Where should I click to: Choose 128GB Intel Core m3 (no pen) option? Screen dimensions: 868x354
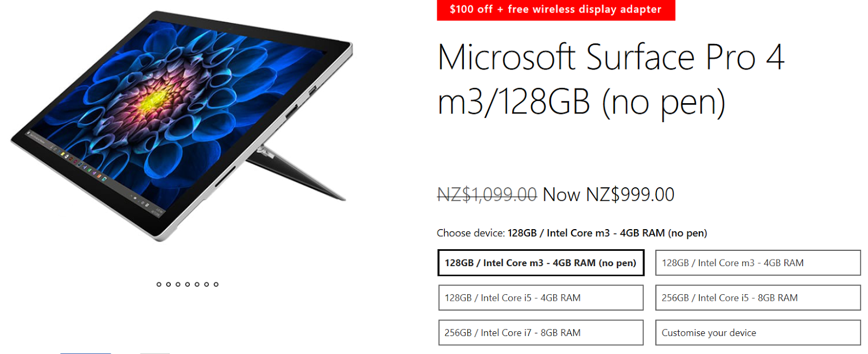pyautogui.click(x=541, y=263)
